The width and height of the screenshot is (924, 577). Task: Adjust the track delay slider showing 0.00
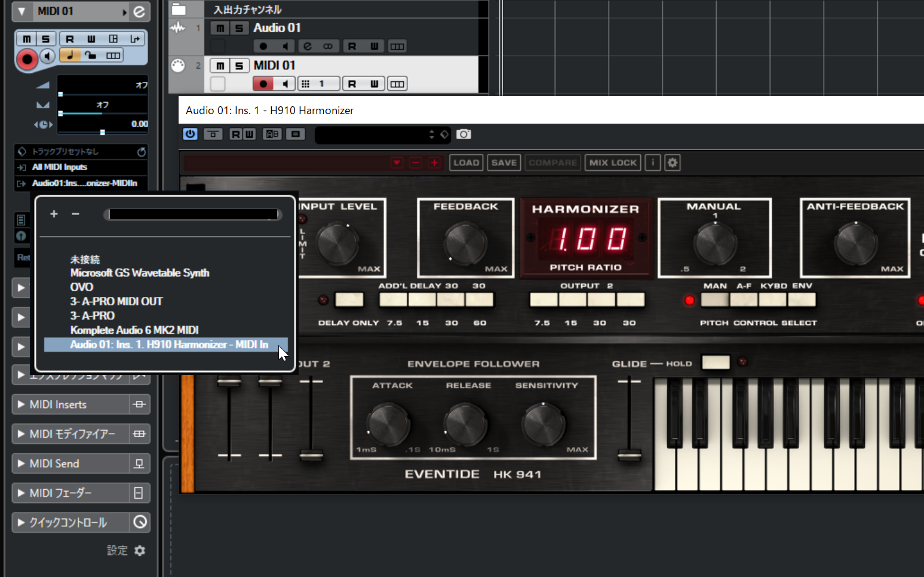[103, 132]
